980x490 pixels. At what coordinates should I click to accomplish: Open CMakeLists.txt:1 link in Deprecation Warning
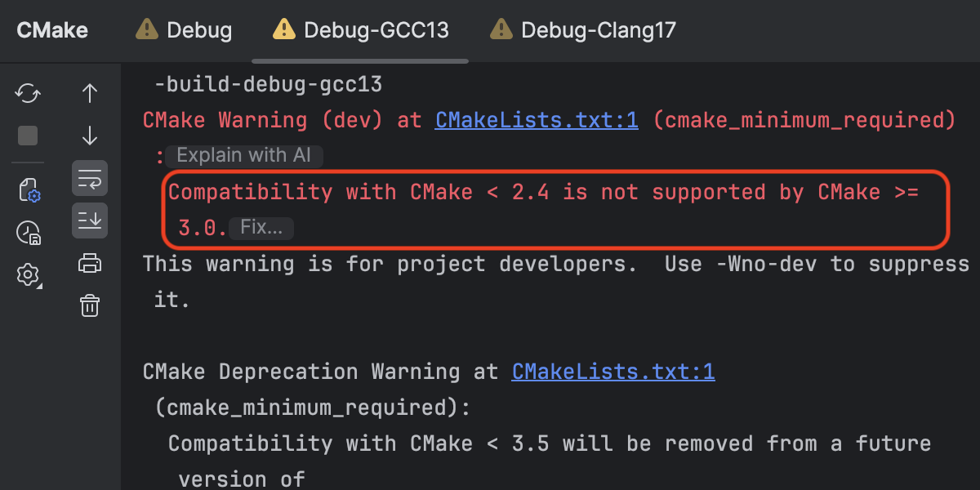click(613, 372)
